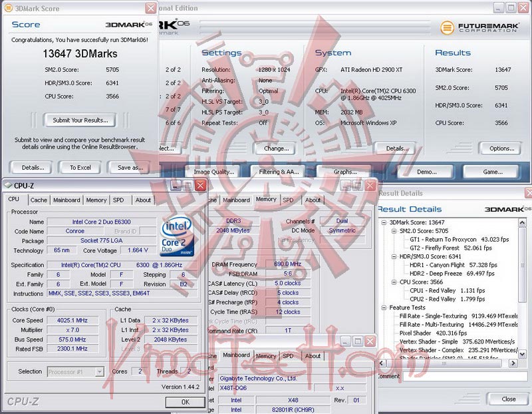Open Details in 3DMark Score window

(x=33, y=168)
